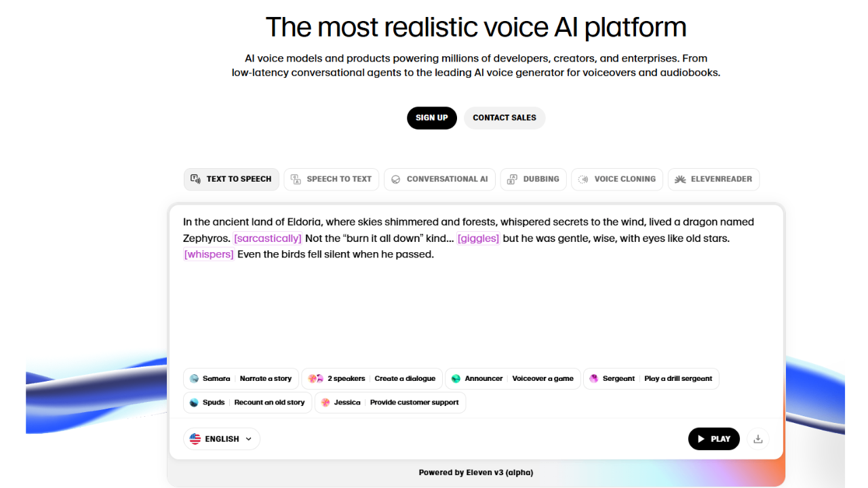Click the SIGN UP button

[431, 118]
